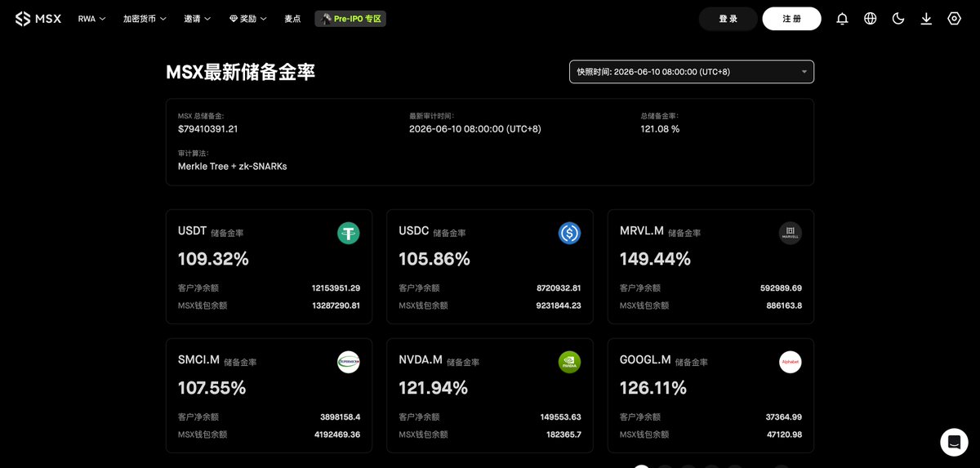Click the Alphabet GOOGL.M logo icon

pyautogui.click(x=791, y=363)
